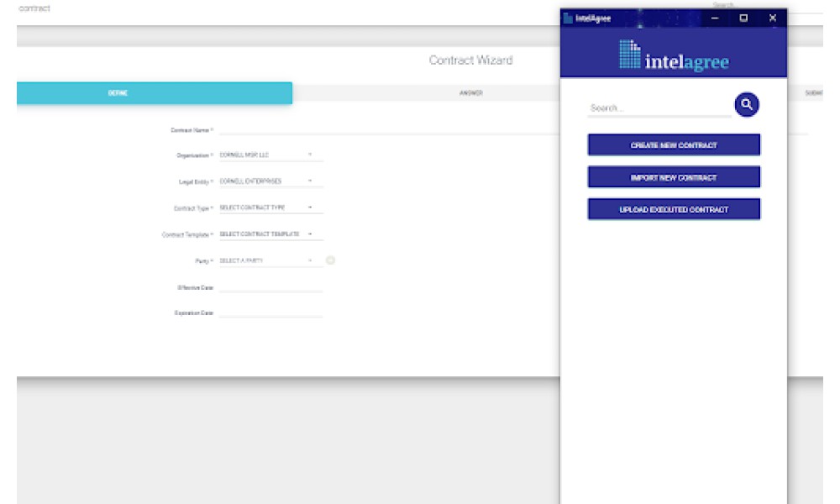The image size is (840, 504).
Task: Click the top-right page Search field
Action: tap(766, 5)
